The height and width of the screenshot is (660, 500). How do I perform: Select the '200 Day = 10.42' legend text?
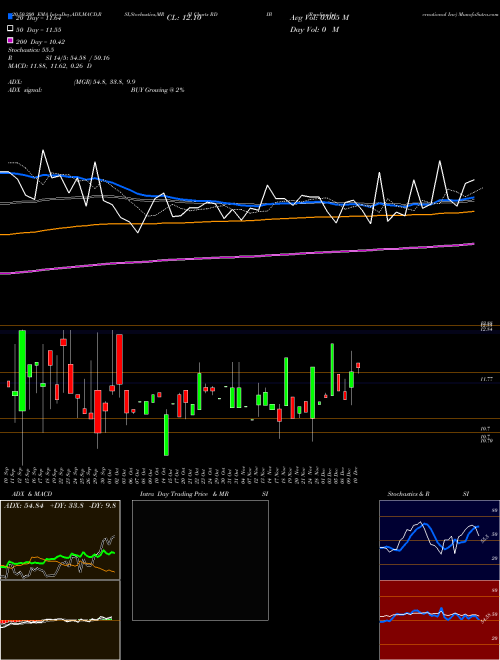click(40, 42)
